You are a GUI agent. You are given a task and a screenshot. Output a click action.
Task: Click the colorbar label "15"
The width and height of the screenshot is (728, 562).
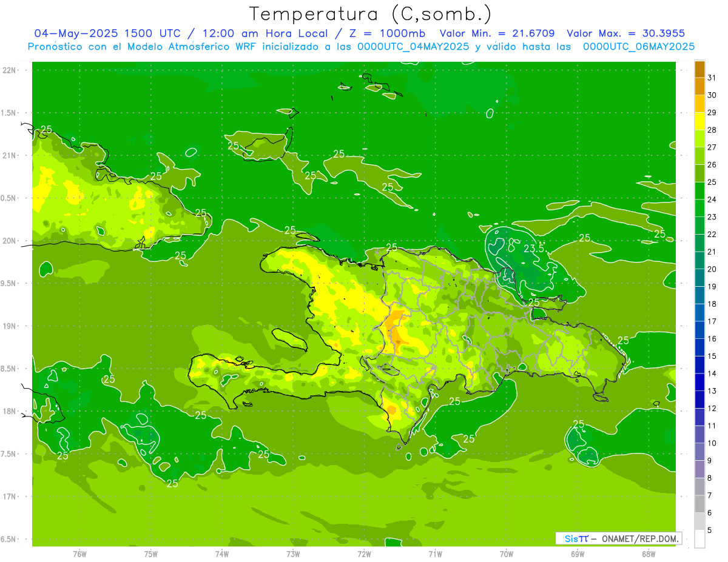pos(712,356)
